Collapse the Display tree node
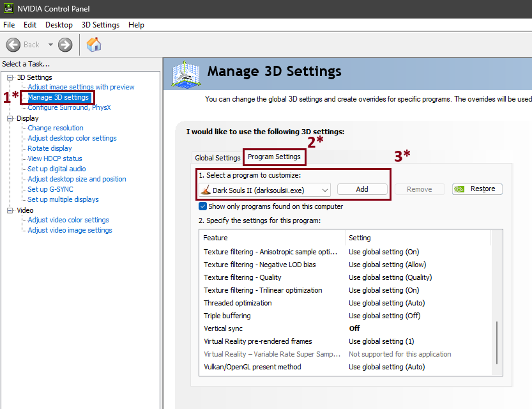This screenshot has width=532, height=409. (x=10, y=118)
